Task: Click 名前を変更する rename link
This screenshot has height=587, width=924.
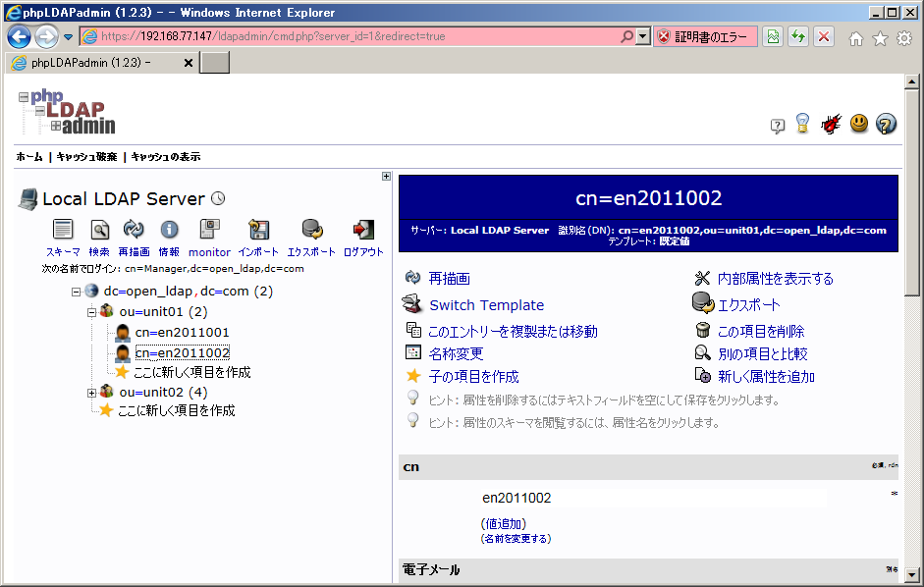Action: pos(516,539)
